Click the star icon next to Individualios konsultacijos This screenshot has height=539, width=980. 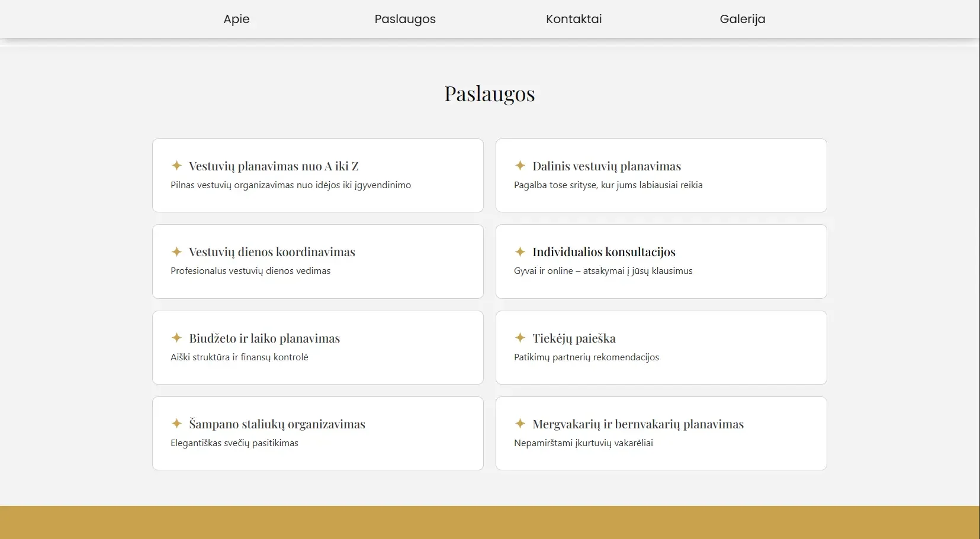[520, 251]
